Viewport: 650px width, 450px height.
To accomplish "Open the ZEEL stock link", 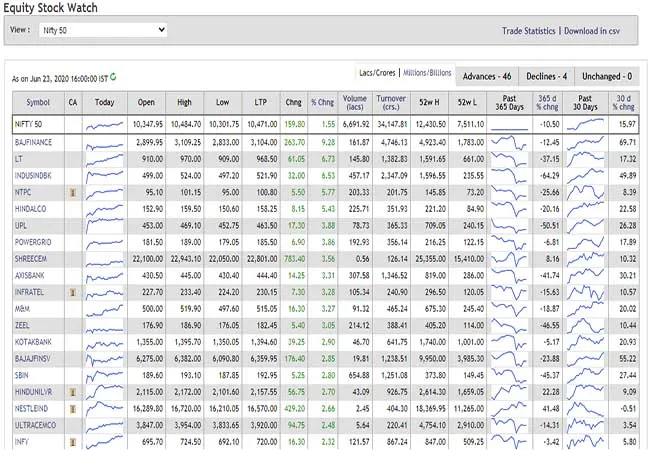I will click(x=22, y=325).
